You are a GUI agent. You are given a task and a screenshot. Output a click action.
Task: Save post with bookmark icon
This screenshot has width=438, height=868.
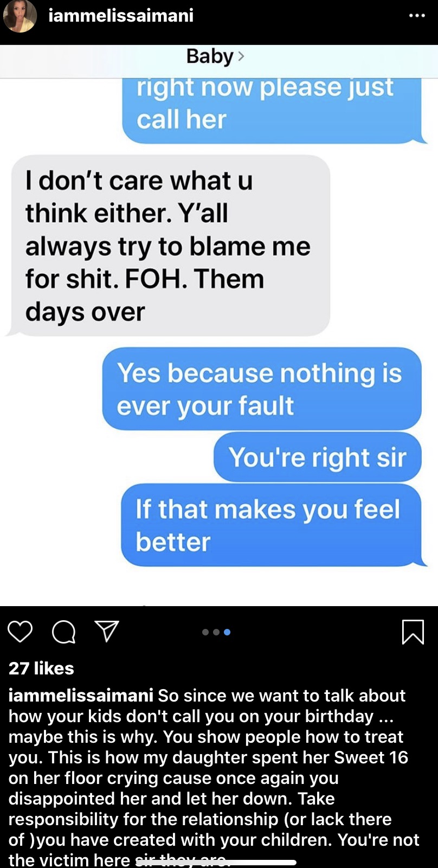(x=413, y=632)
